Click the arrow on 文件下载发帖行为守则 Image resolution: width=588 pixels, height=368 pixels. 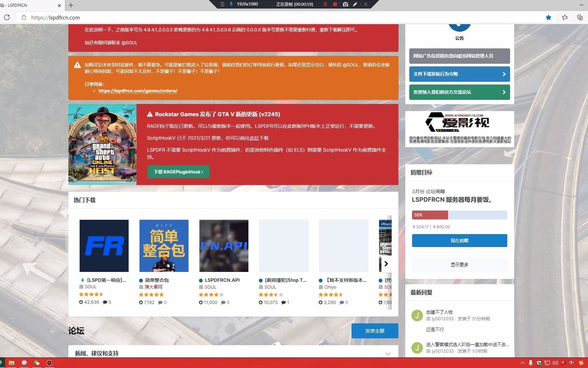click(x=504, y=74)
